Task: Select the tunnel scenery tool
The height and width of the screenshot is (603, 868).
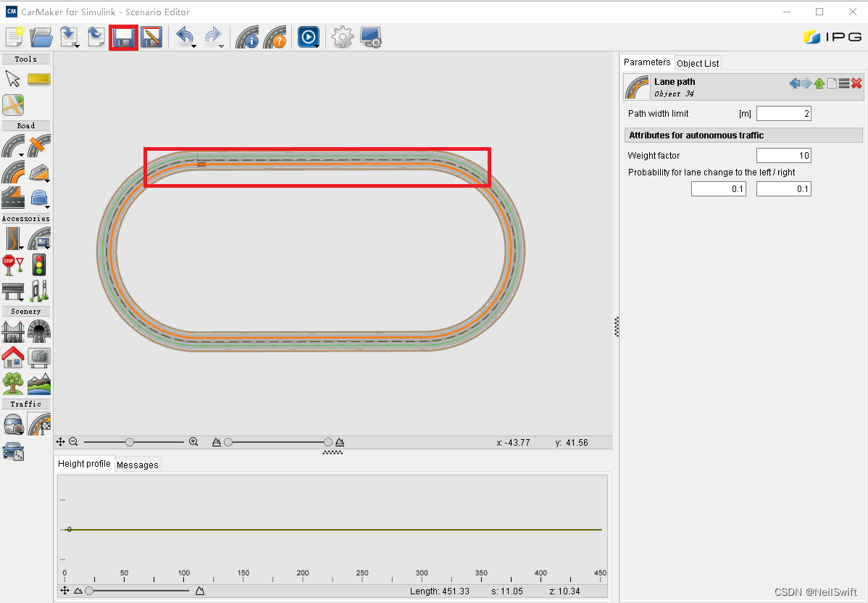Action: pos(38,332)
